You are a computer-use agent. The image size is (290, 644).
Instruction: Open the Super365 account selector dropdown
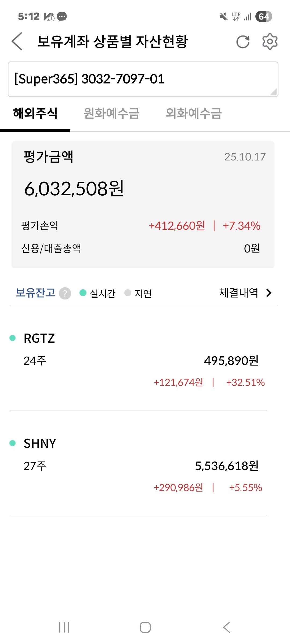(x=143, y=79)
